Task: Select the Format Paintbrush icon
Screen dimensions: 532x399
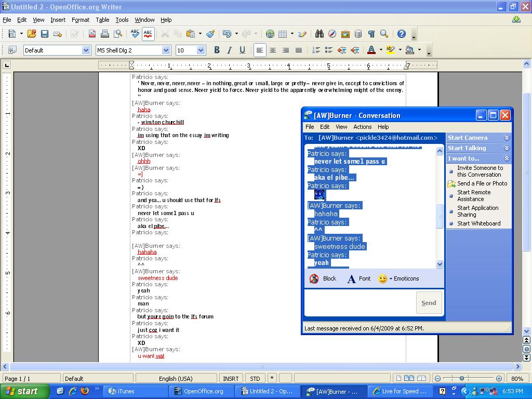Action: 210,34
